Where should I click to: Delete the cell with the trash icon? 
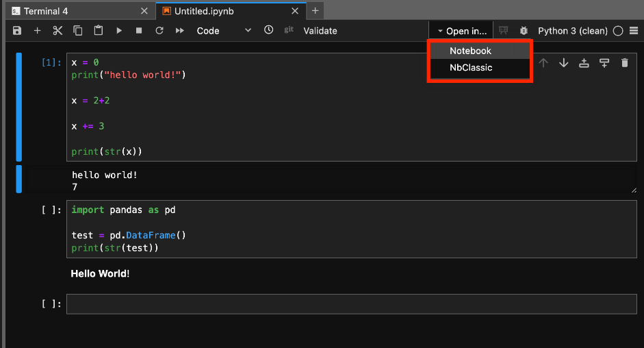(x=625, y=63)
